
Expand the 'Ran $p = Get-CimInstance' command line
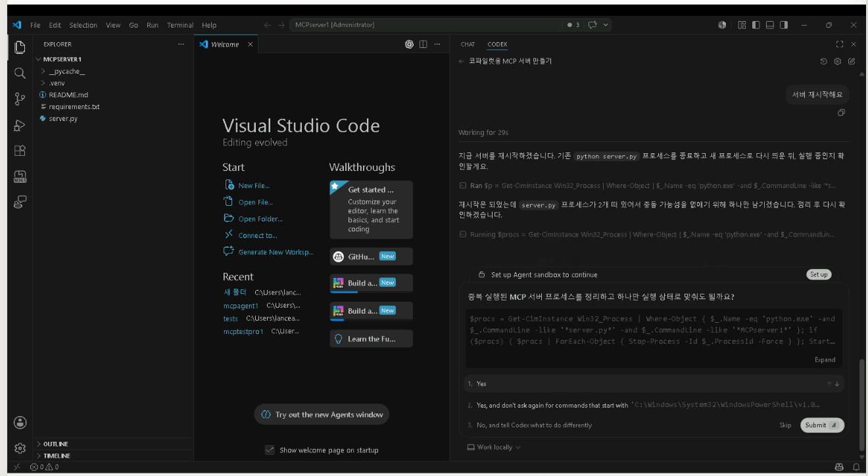tap(648, 185)
